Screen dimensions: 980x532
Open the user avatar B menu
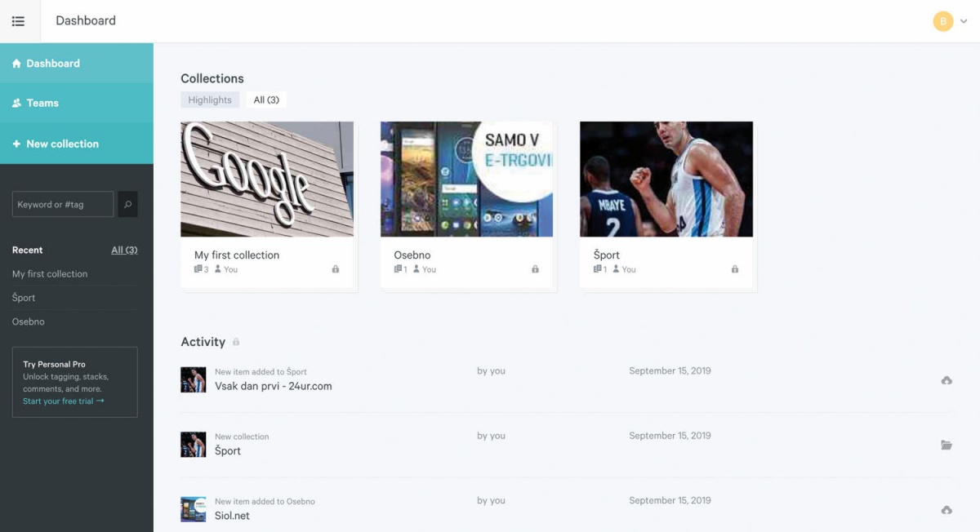(x=943, y=21)
